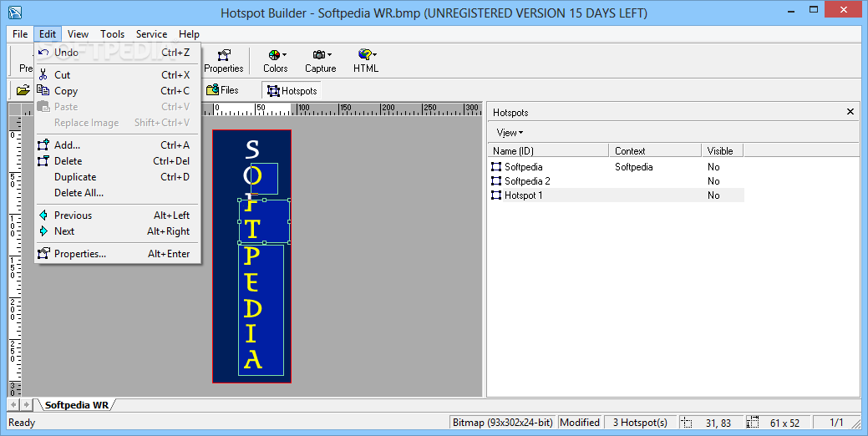The image size is (868, 436).
Task: Click the Delete hotspot icon
Action: point(43,161)
